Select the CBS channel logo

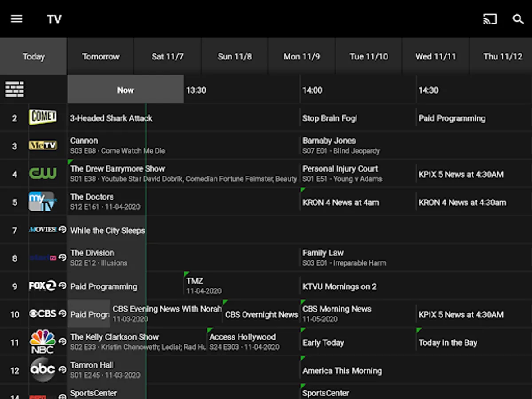coord(43,313)
